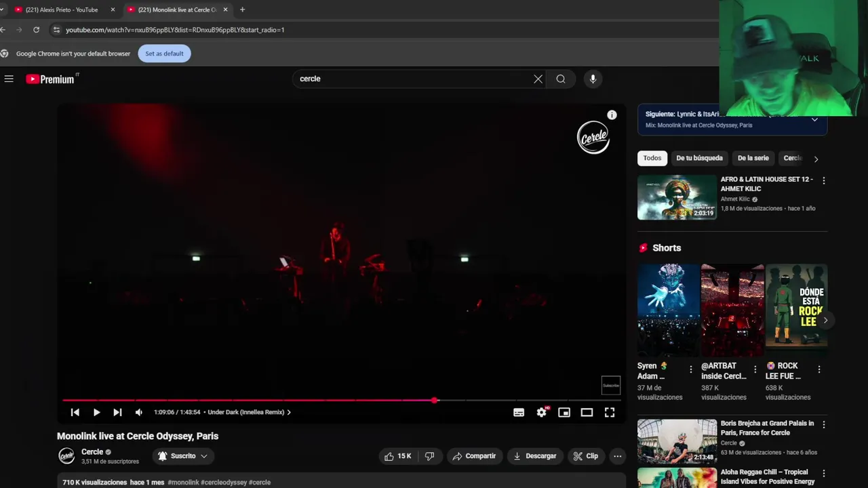Open the YouTube hamburger guide menu
Viewport: 868px width, 488px height.
point(9,79)
